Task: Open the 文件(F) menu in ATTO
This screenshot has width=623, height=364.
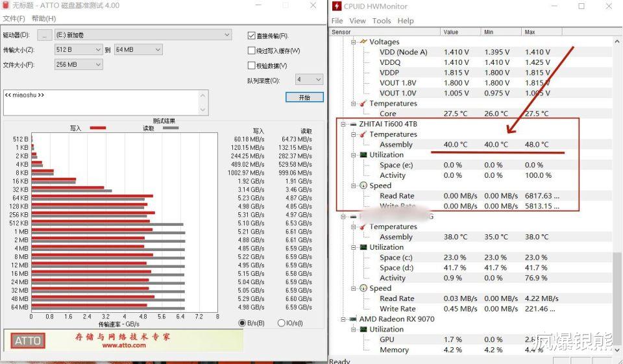Action: click(14, 19)
